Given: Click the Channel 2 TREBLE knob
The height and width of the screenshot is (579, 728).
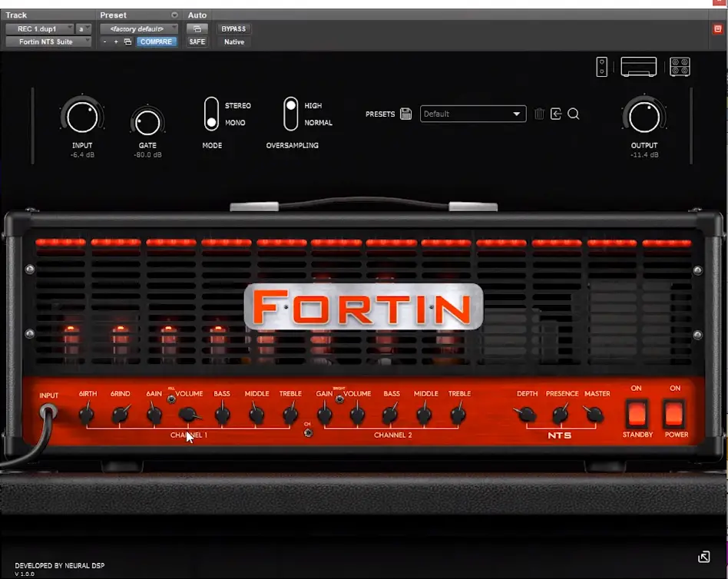Looking at the screenshot, I should coord(458,414).
